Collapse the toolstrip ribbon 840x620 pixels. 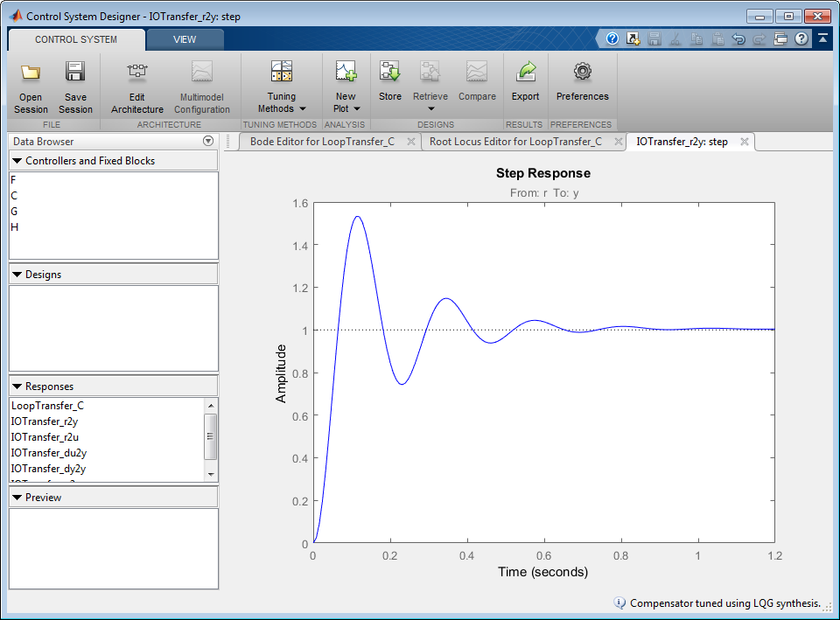(822, 38)
